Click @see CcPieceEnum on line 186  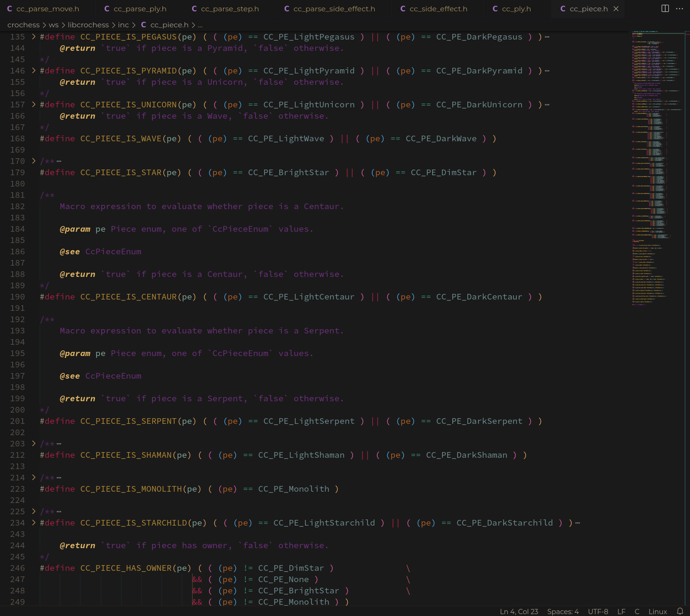100,251
